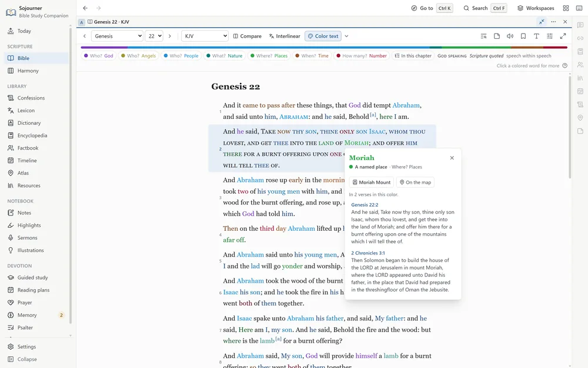Open Reading plans in the sidebar
This screenshot has width=588, height=368.
tap(35, 290)
